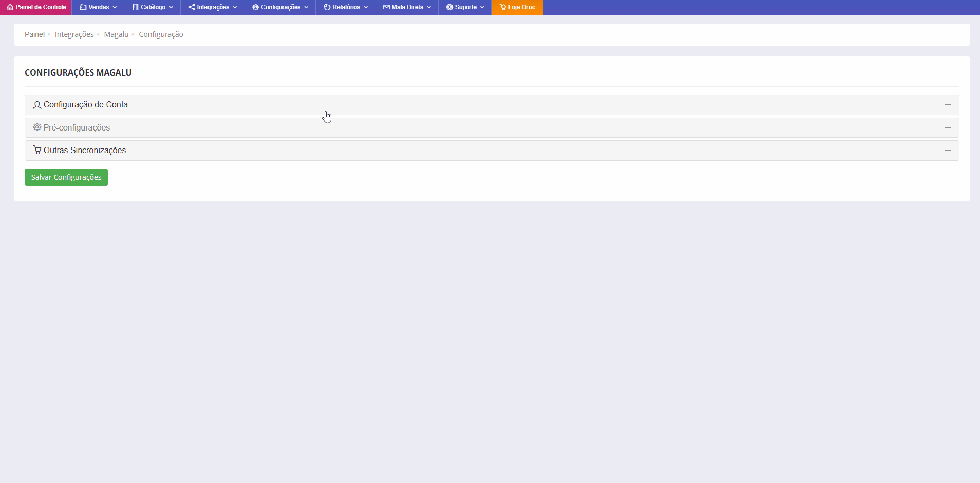
Task: Click the gear icon beside Pré-configurações
Action: click(x=37, y=127)
